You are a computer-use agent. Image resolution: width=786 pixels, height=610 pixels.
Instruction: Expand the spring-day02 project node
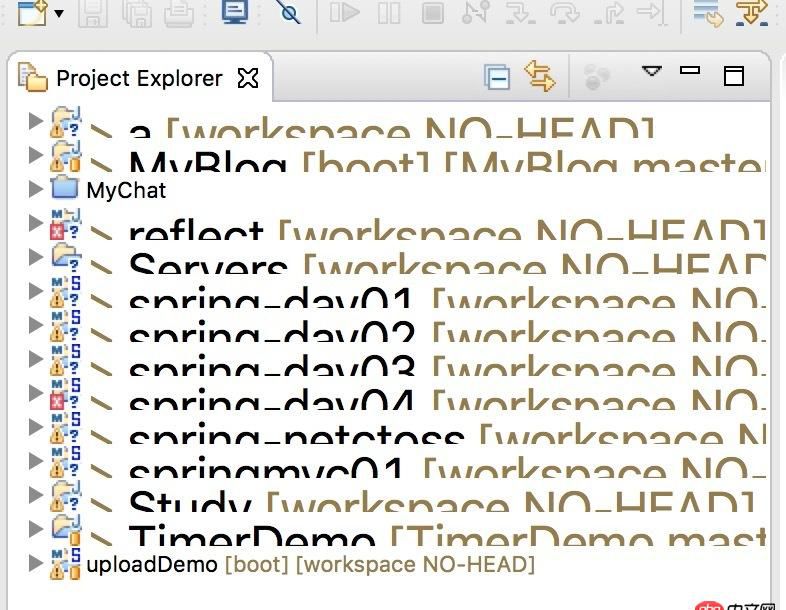pos(36,325)
